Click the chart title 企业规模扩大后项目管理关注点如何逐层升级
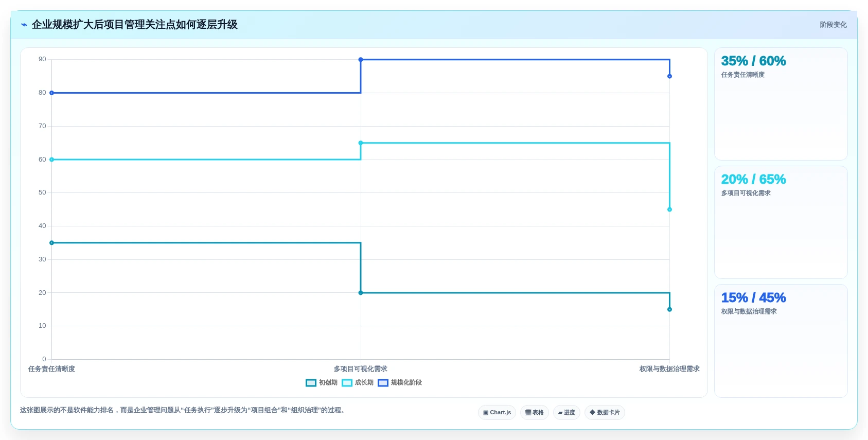Screen dimensions: 868x440 click(135, 25)
